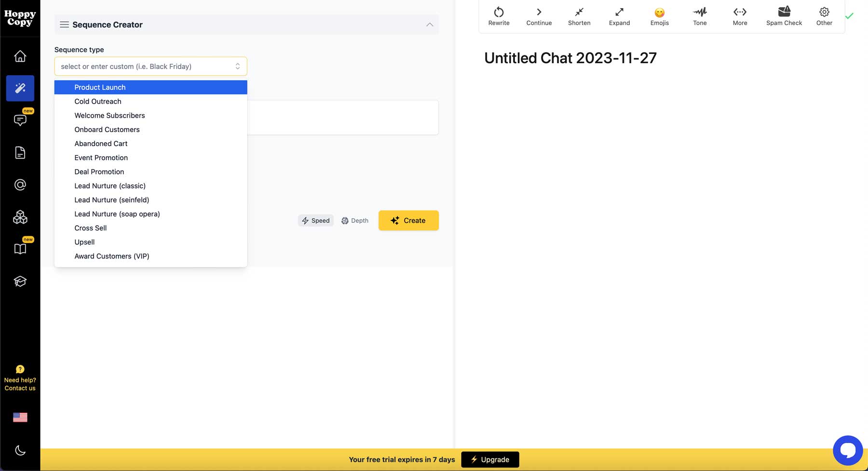Click the Upgrade button in the banner
Image resolution: width=868 pixels, height=471 pixels.
click(490, 459)
